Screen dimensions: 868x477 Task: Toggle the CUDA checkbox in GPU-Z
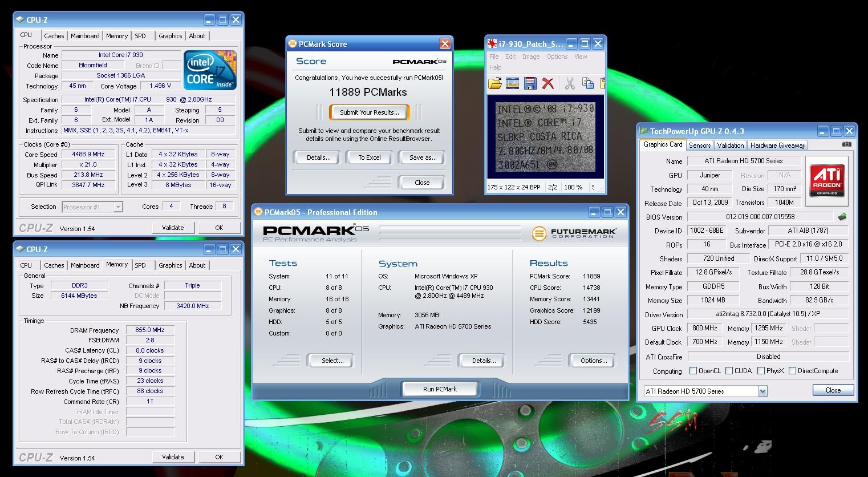click(x=729, y=371)
